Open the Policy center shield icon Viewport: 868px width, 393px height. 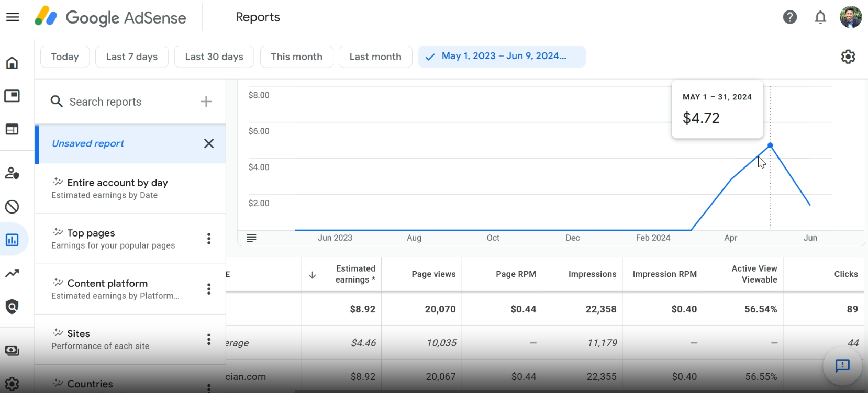click(x=12, y=307)
